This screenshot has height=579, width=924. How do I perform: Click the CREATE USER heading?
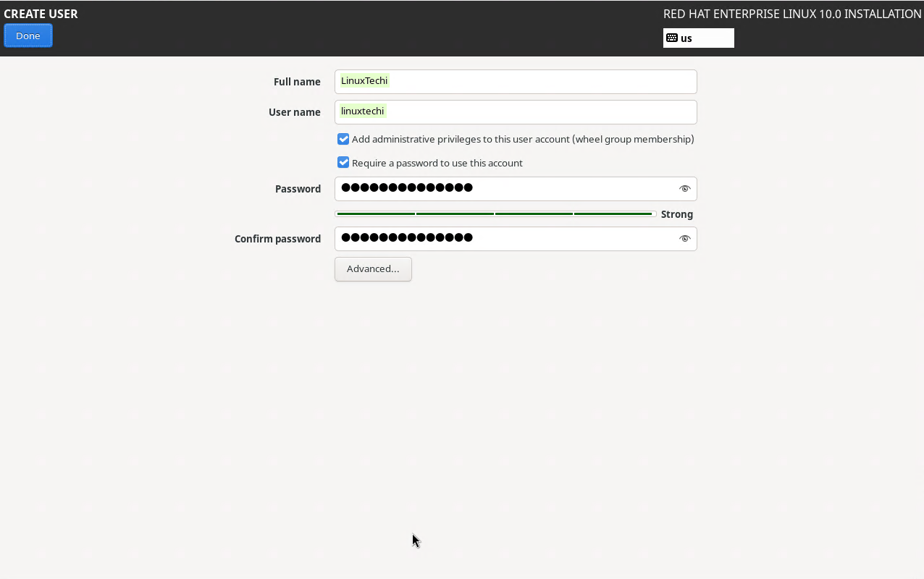pos(41,14)
